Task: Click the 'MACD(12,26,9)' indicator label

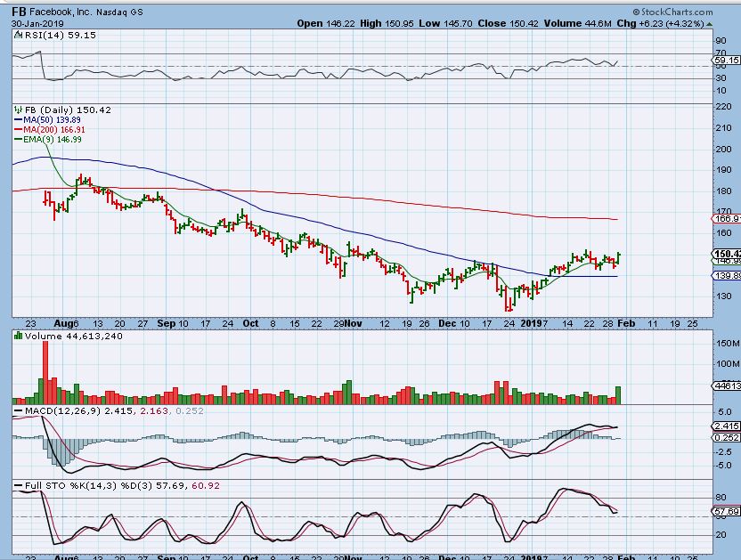Action: 62,411
